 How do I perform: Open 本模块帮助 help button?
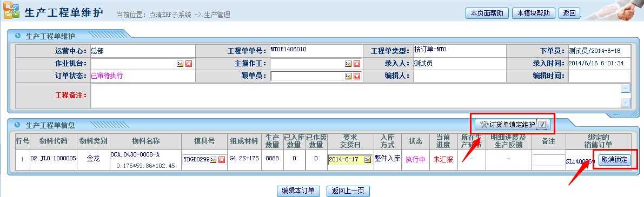tap(534, 13)
